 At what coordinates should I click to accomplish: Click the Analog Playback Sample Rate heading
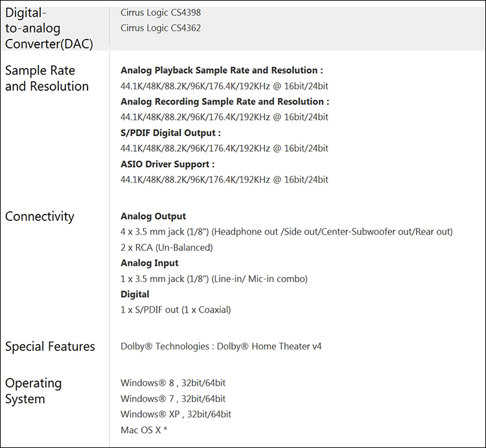222,70
